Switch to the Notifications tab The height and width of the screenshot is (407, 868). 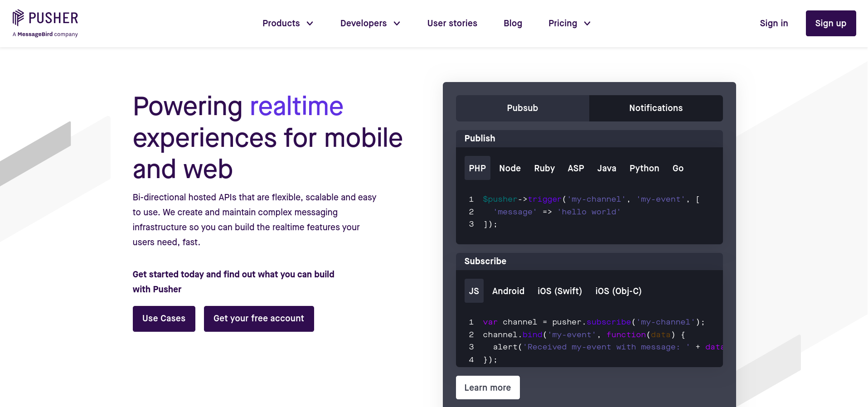click(x=655, y=108)
